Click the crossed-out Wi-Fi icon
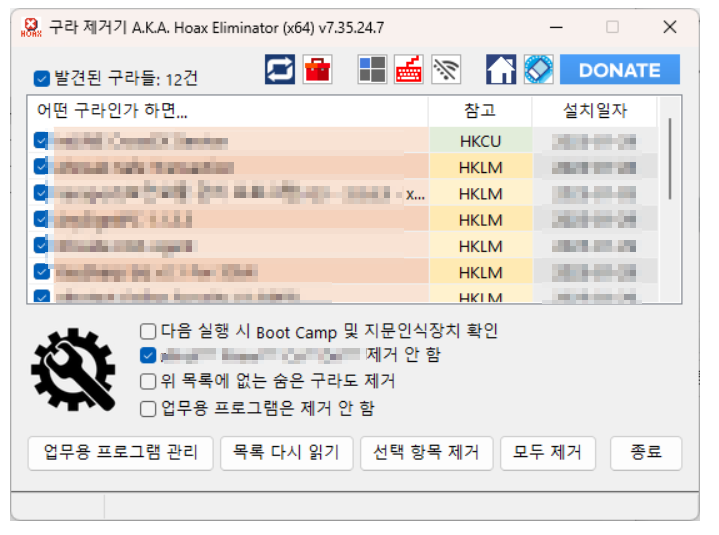The height and width of the screenshot is (535, 719). 446,70
